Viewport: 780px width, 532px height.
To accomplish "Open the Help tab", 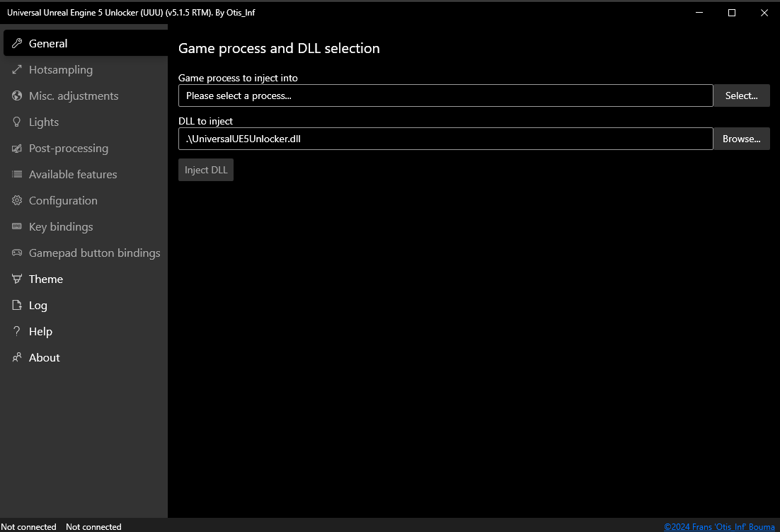I will pos(86,331).
